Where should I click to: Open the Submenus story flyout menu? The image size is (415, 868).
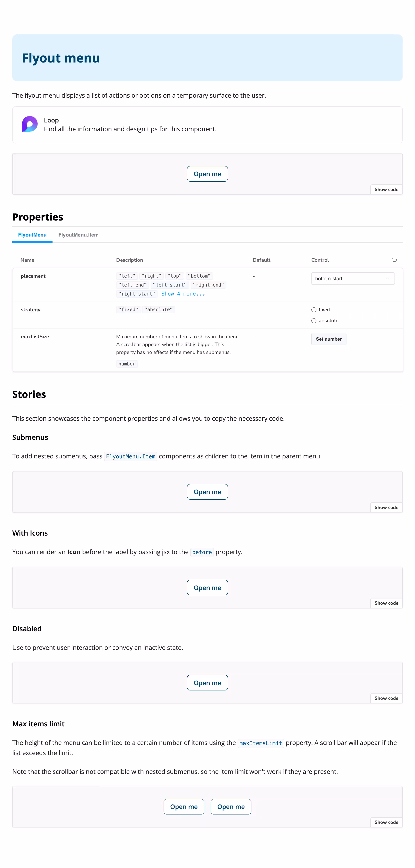pos(207,492)
